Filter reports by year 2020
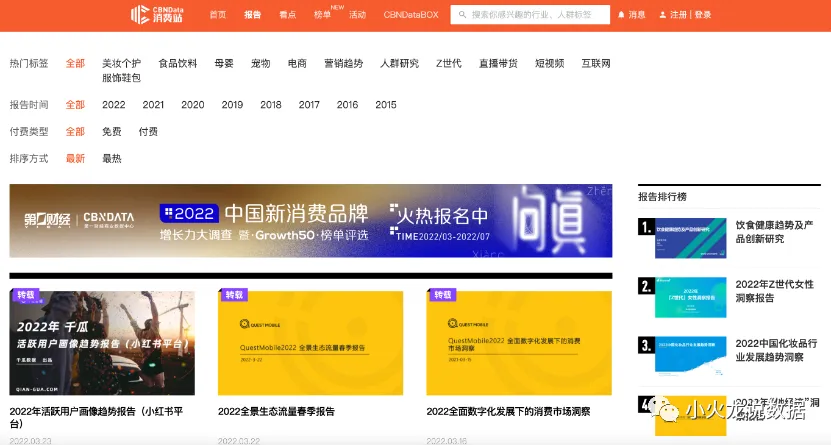Viewport: 832px width, 446px height. 193,105
